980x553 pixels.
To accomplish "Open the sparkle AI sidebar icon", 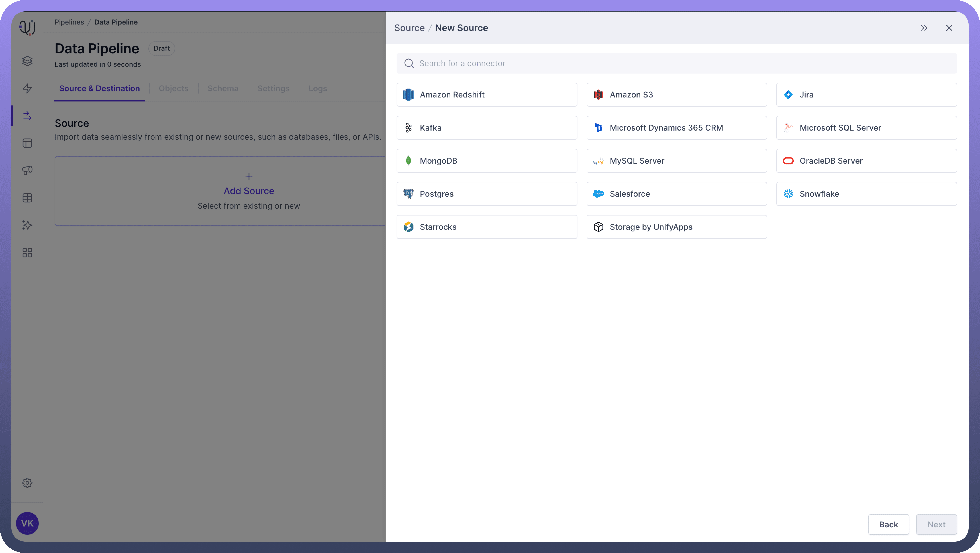I will (x=27, y=225).
